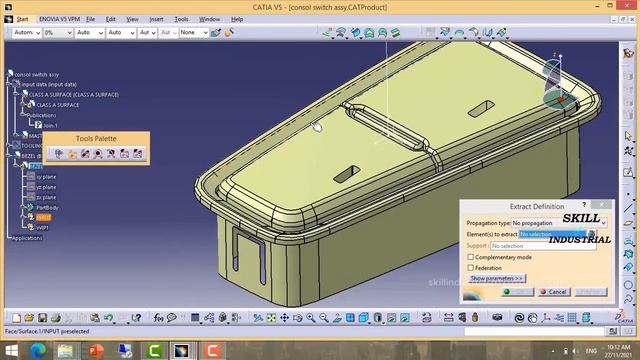Image resolution: width=640 pixels, height=360 pixels.
Task: Open the first Auto line thickness dropdown
Action: coord(89,32)
